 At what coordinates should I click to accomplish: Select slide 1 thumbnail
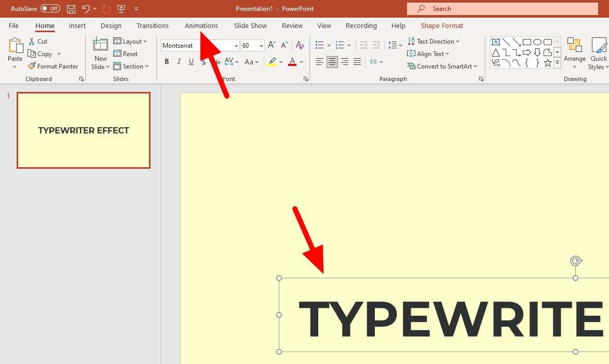84,130
